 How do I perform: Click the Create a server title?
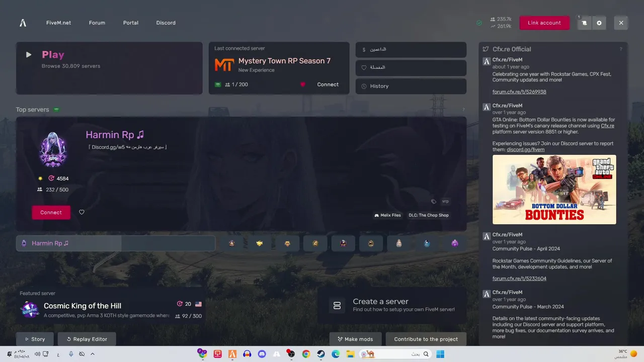pyautogui.click(x=380, y=301)
